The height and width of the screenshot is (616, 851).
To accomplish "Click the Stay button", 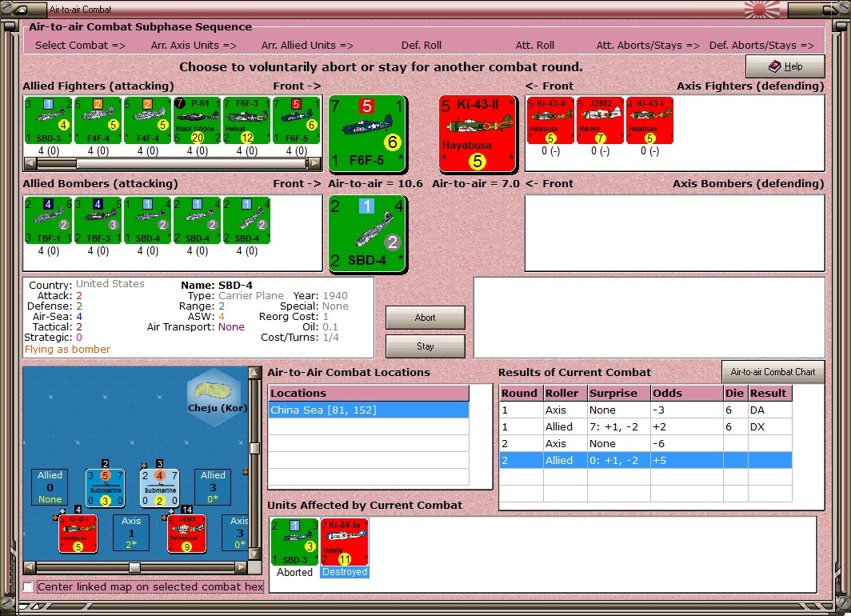I will coord(425,346).
